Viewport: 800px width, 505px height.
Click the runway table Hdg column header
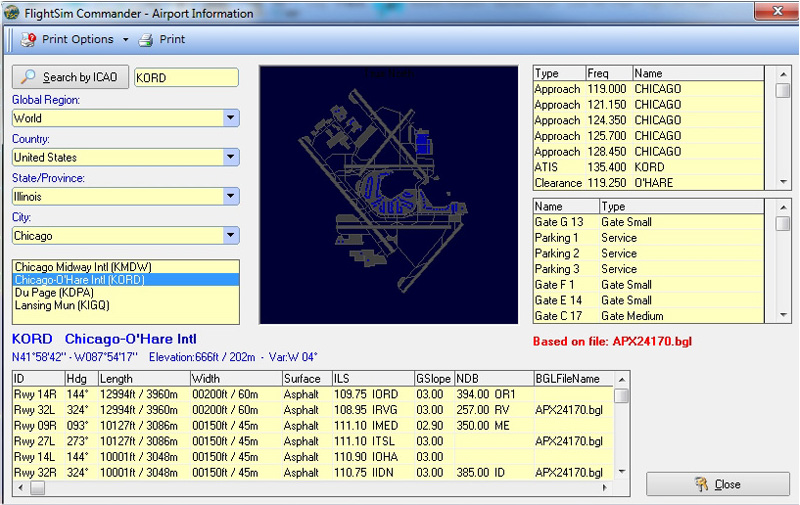coord(81,378)
